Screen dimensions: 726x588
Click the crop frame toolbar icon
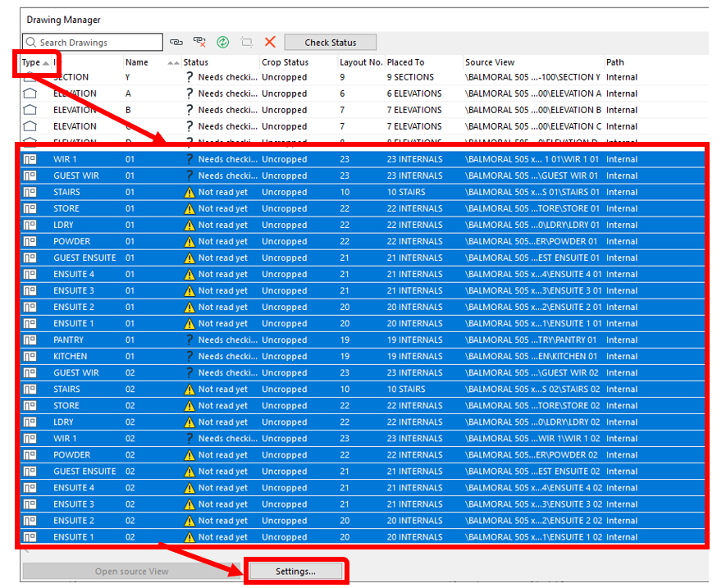tap(247, 42)
